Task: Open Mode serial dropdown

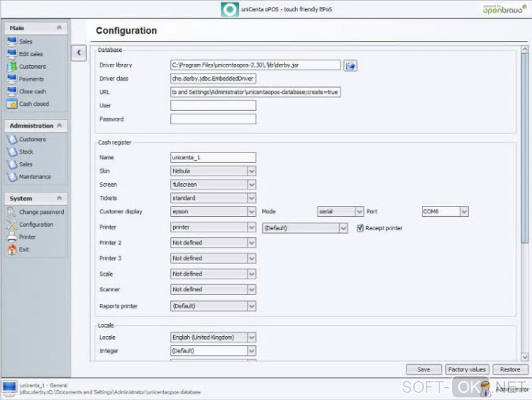Action: point(359,211)
